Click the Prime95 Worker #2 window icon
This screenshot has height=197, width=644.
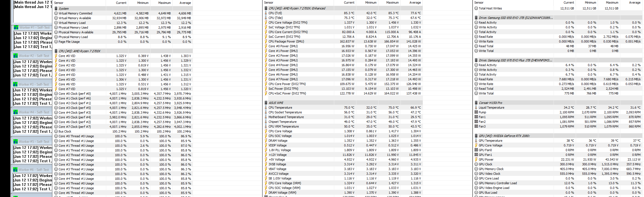(16, 56)
